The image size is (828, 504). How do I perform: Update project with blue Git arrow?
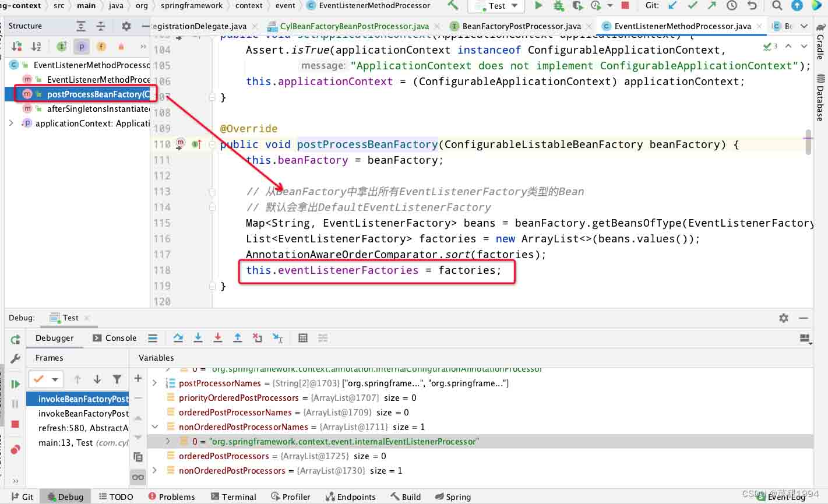coord(673,5)
